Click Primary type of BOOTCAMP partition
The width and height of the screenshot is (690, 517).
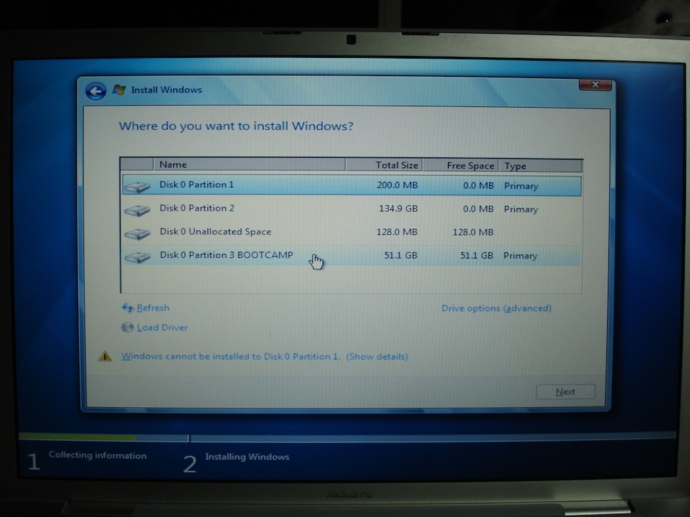(520, 256)
